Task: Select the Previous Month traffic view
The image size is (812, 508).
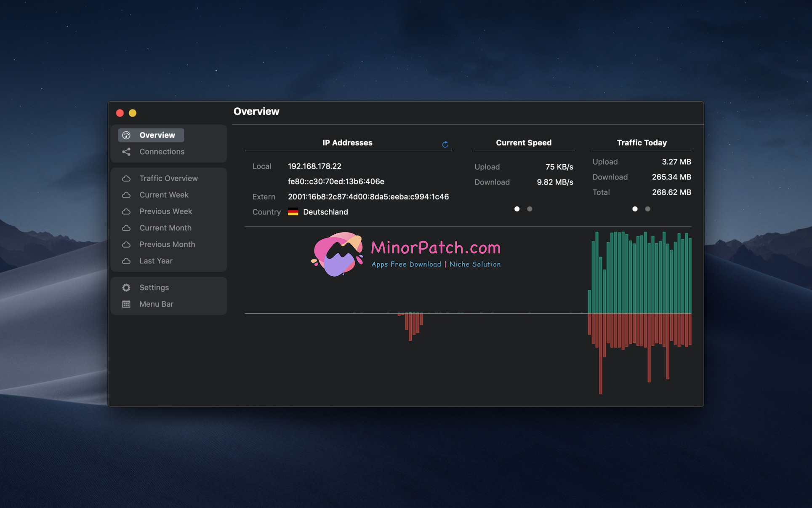Action: point(167,243)
